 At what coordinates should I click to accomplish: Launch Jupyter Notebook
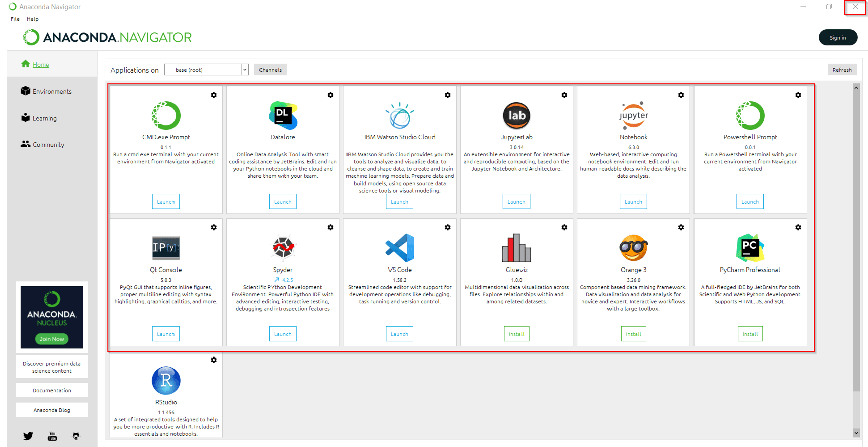633,202
